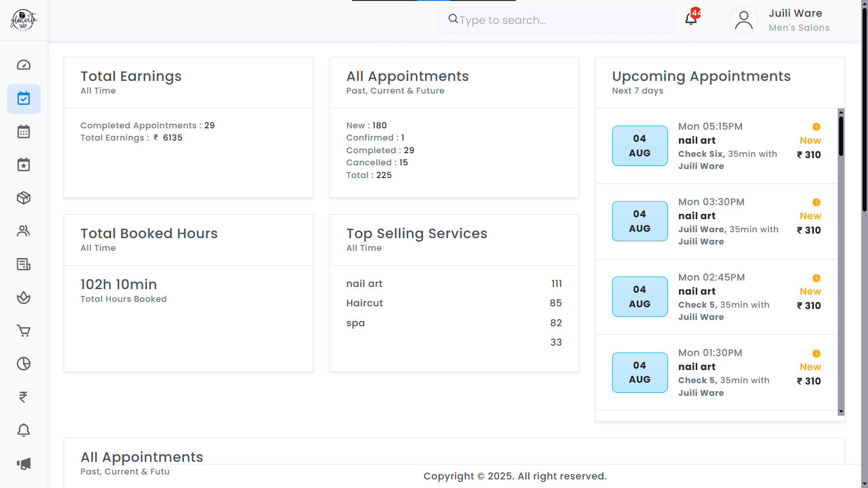Image resolution: width=868 pixels, height=488 pixels.
Task: Click the 04 AUG badge for 01:30PM
Action: coord(640,372)
